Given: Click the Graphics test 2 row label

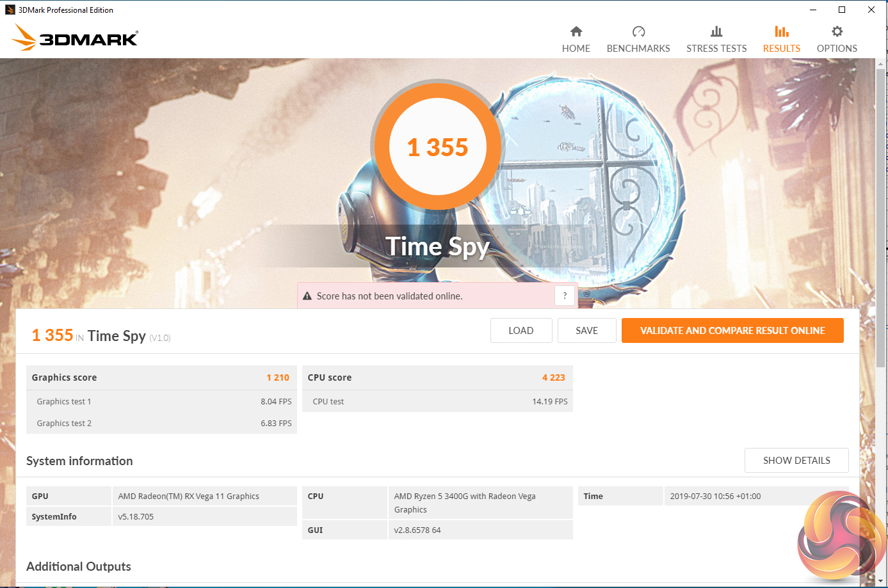Looking at the screenshot, I should pos(64,424).
